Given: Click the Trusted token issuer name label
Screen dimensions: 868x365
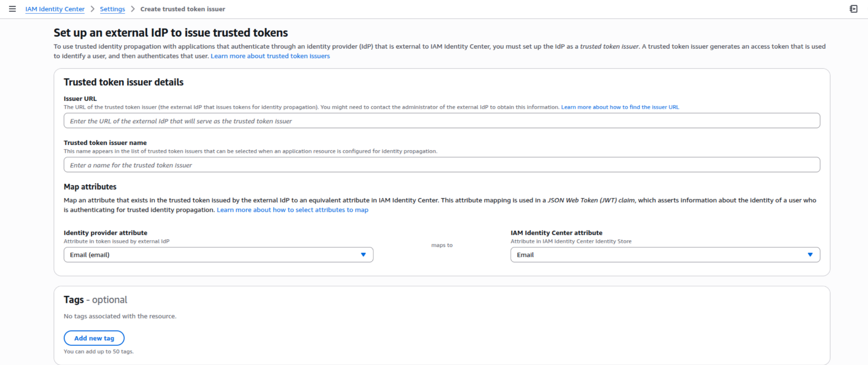Looking at the screenshot, I should pyautogui.click(x=105, y=143).
